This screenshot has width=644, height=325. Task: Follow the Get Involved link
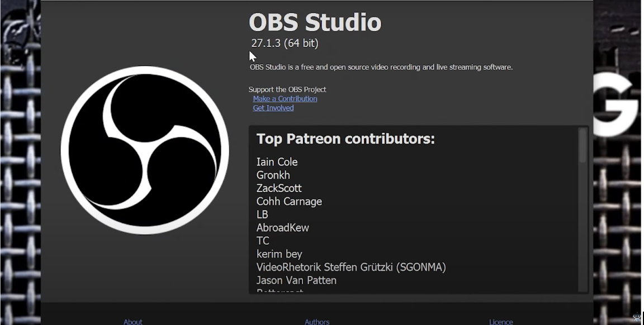click(x=273, y=108)
